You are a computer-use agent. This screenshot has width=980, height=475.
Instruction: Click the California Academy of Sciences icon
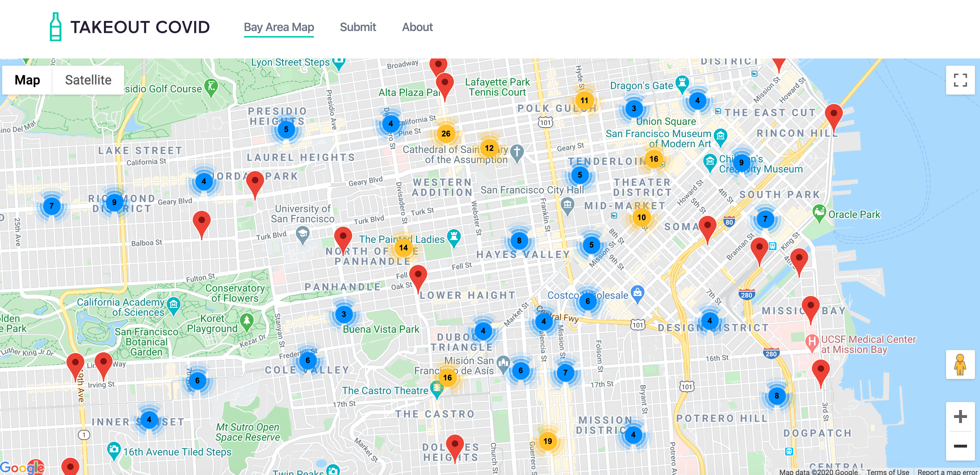174,306
